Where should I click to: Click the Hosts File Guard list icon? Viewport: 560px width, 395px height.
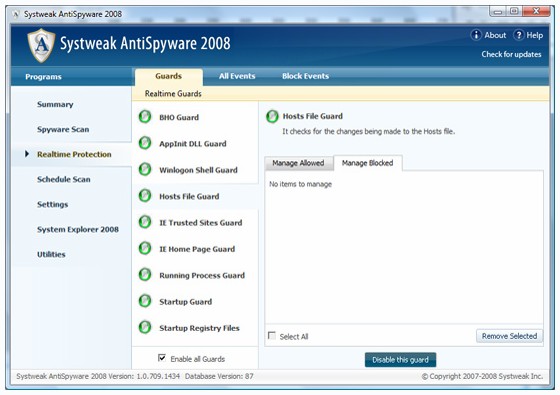tap(145, 196)
